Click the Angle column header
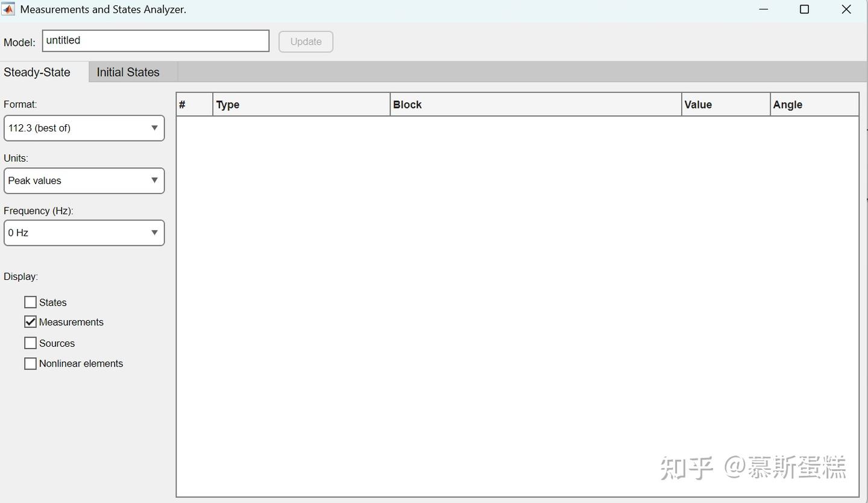Image resolution: width=868 pixels, height=503 pixels. (x=814, y=104)
